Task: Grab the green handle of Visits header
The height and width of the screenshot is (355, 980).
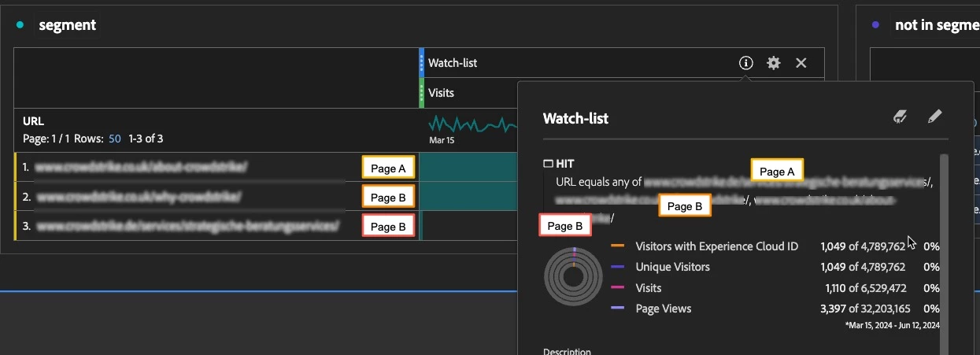Action: (x=421, y=93)
